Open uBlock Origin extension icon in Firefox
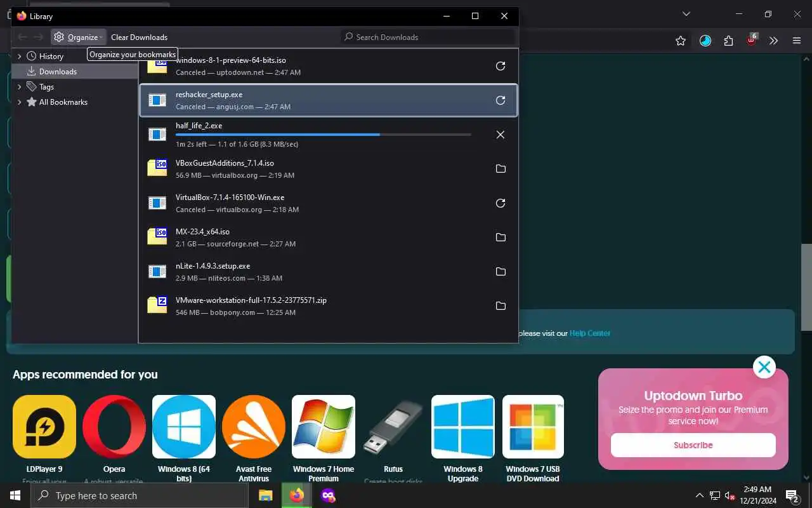Viewport: 812px width, 508px height. tap(752, 40)
